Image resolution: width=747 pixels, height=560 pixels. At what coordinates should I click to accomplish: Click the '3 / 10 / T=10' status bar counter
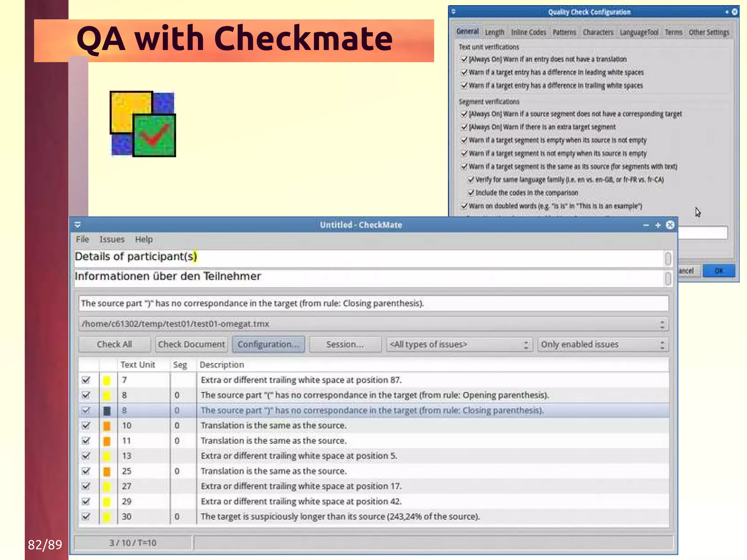coord(133,543)
